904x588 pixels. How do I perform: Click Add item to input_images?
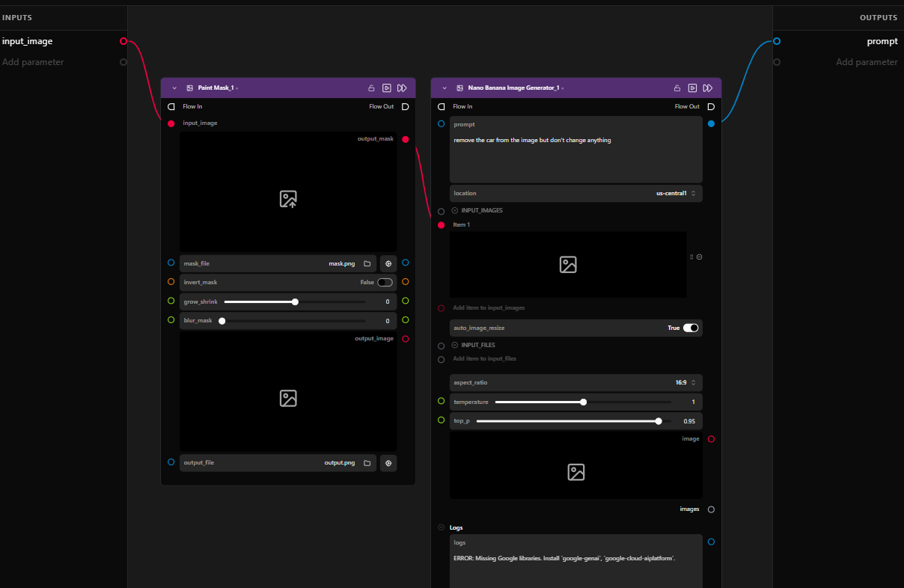489,307
